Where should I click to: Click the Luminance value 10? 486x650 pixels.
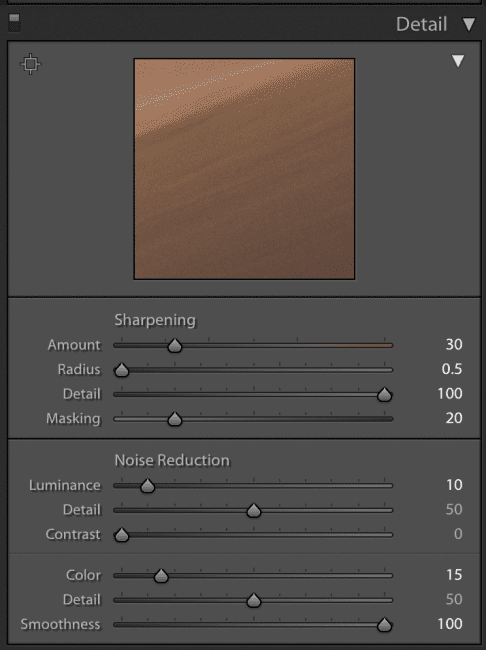454,485
